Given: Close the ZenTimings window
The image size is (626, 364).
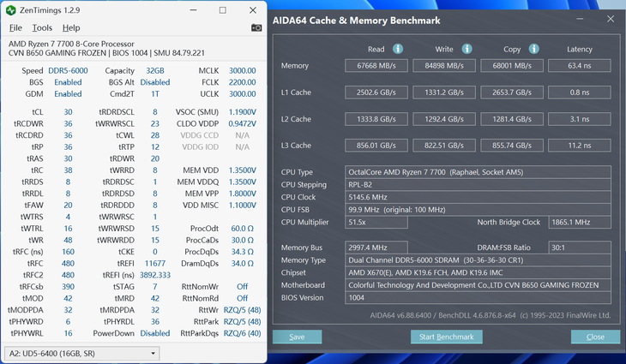Looking at the screenshot, I should tap(253, 10).
